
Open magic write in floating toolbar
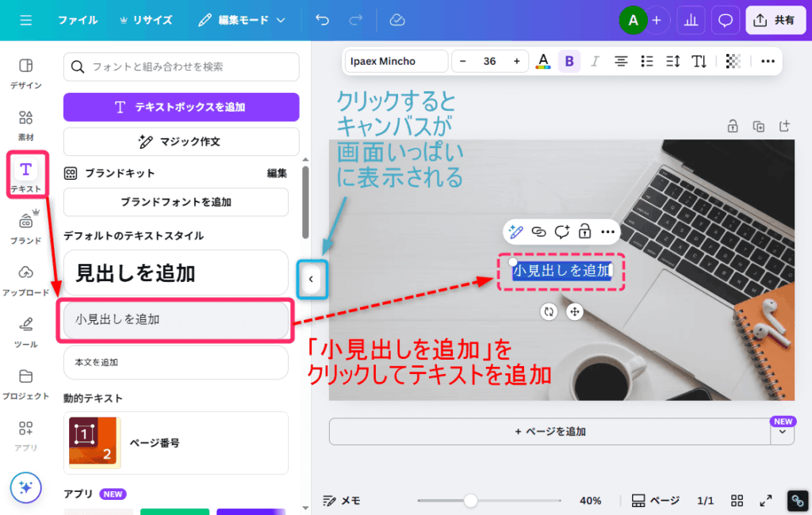pos(515,231)
